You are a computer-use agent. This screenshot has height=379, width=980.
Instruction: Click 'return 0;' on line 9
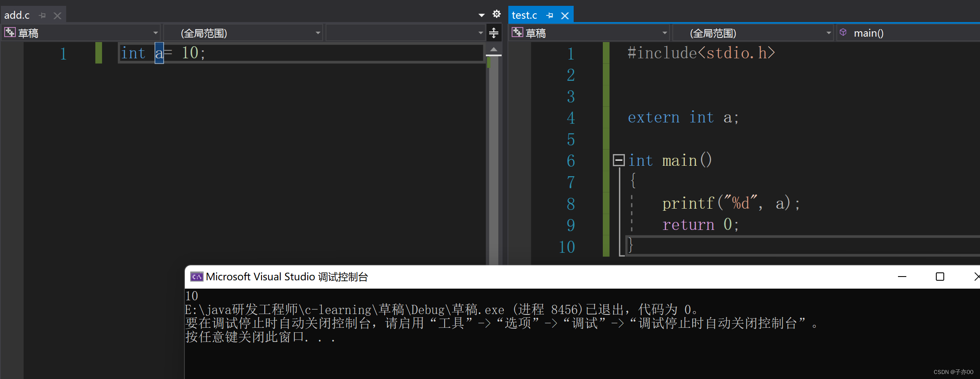click(x=701, y=224)
